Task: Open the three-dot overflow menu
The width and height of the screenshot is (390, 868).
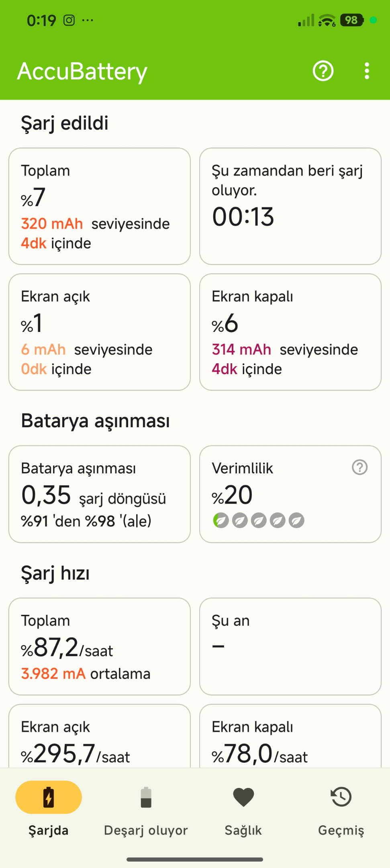Action: [x=367, y=71]
